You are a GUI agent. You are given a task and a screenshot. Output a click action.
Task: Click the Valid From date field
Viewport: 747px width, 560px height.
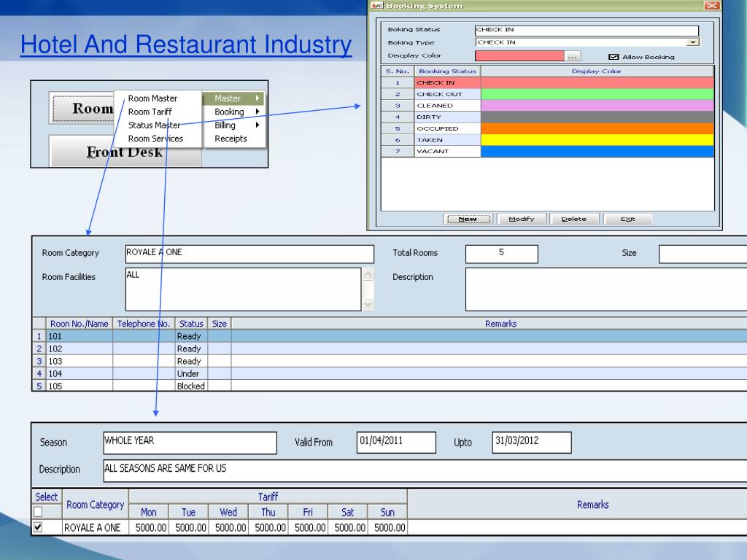pos(396,443)
